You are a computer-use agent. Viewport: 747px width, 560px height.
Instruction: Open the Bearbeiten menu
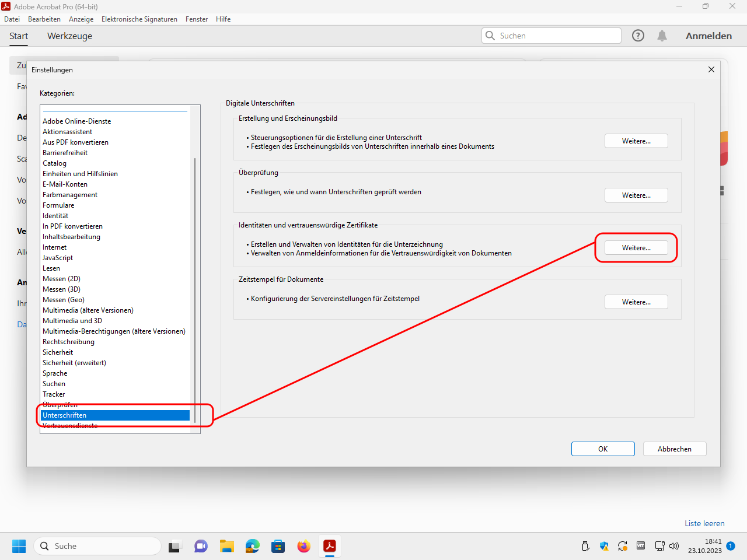[44, 19]
